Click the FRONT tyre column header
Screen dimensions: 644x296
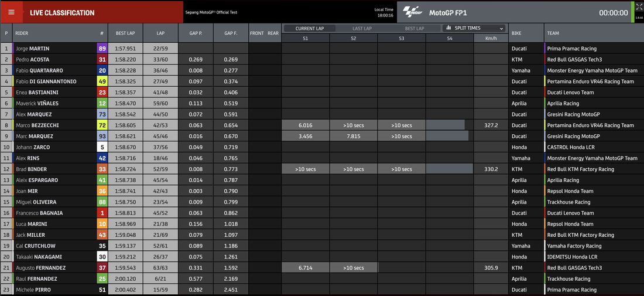coord(256,33)
